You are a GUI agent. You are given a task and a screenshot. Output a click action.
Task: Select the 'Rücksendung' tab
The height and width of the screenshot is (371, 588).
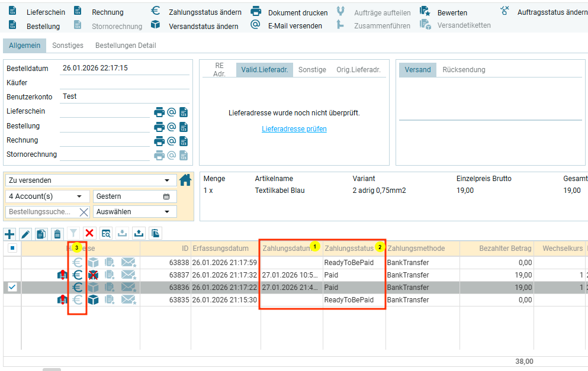[464, 70]
